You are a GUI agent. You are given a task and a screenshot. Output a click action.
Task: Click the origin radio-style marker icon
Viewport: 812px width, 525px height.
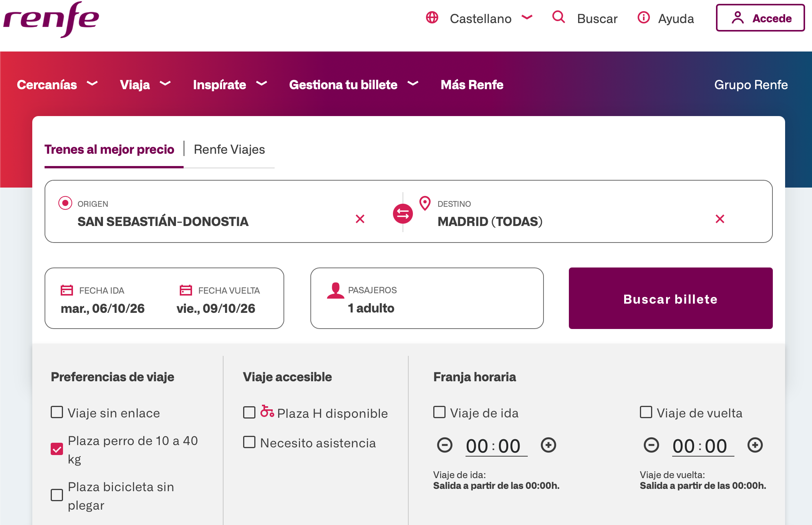[65, 203]
